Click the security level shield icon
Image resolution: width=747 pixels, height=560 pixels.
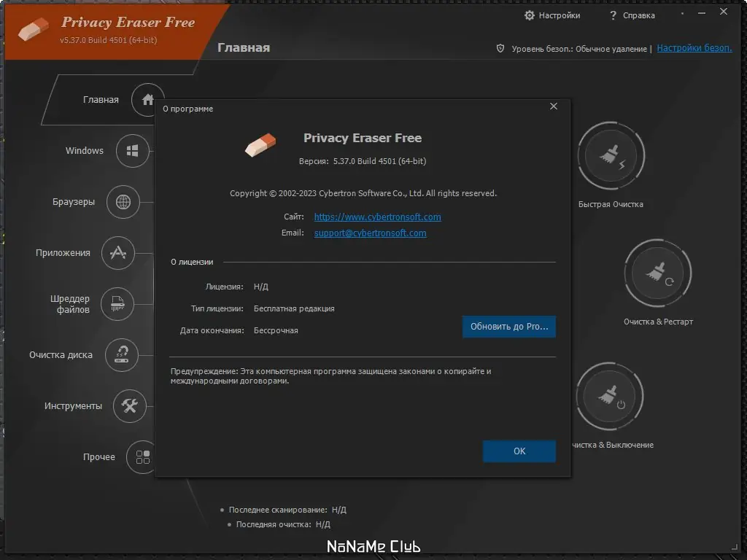point(500,48)
